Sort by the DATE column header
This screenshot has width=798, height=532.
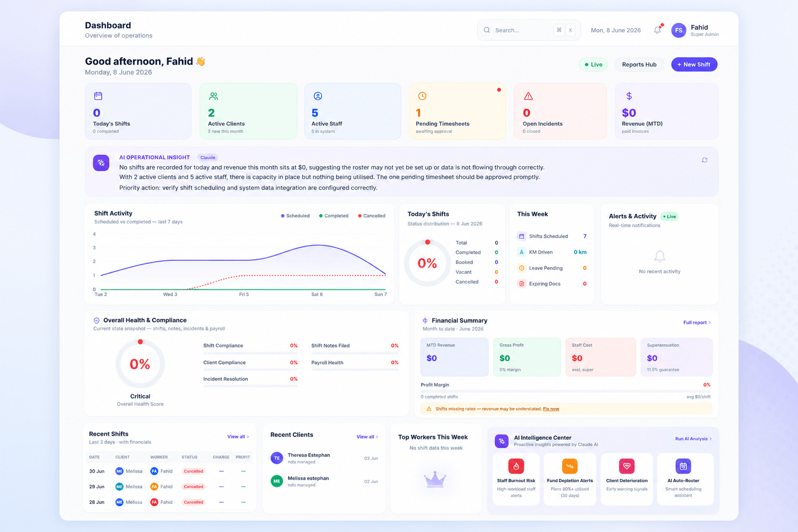[95, 457]
